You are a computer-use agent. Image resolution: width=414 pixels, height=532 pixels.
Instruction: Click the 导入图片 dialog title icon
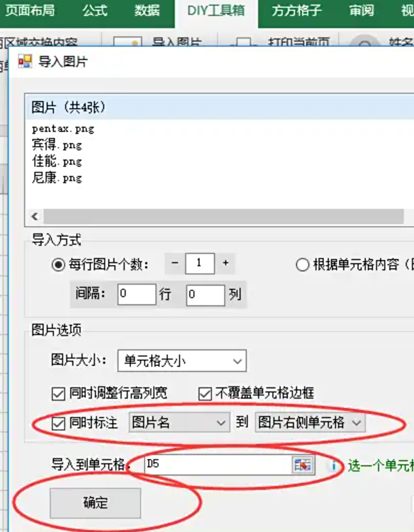25,62
